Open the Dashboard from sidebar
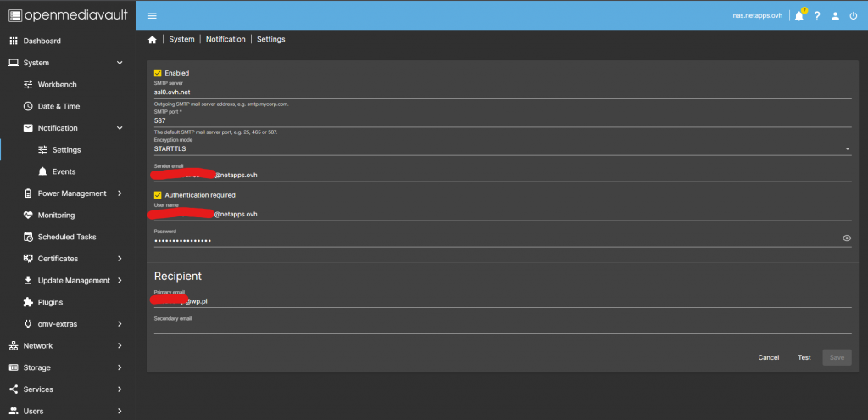Image resolution: width=868 pixels, height=420 pixels. [x=42, y=41]
